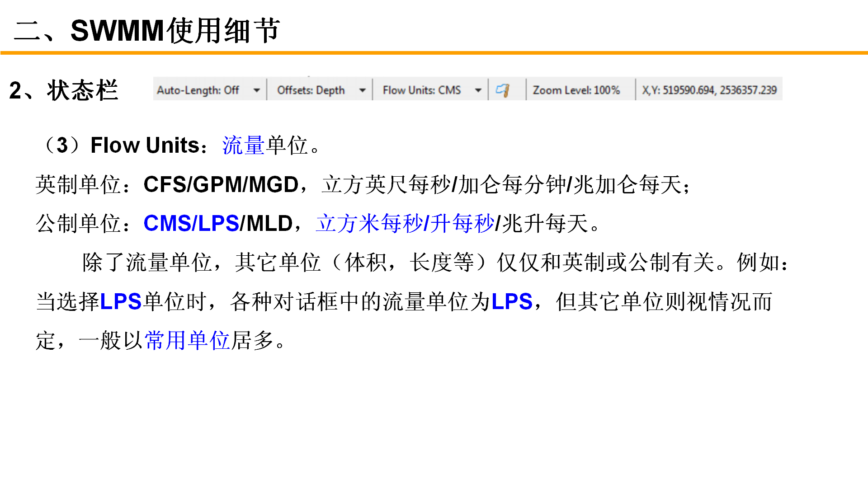Click the slide title SWMM使用细节
Screen dimensions: 868x488
click(x=175, y=31)
